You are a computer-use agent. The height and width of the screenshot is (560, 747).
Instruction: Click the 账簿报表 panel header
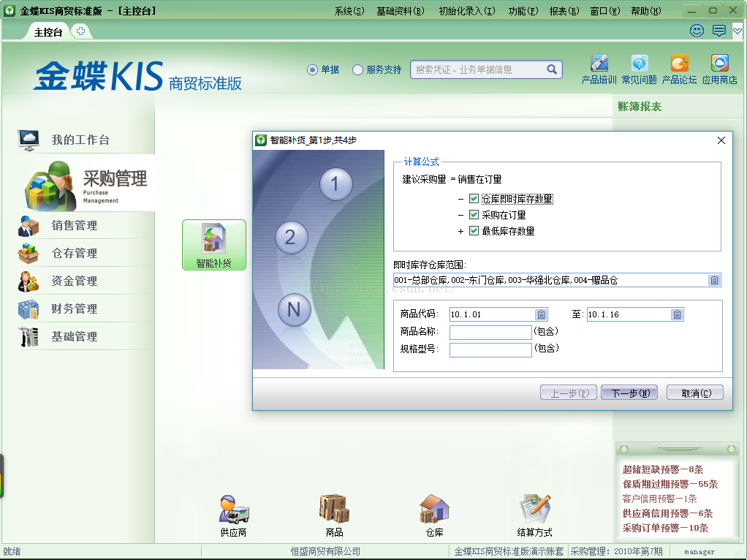(x=640, y=106)
